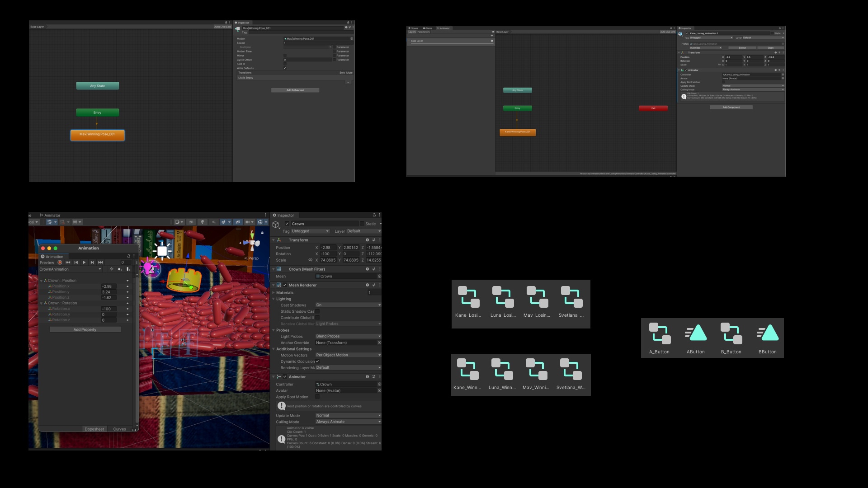Collapse the Transform component on Crown
The image size is (868, 488).
274,240
